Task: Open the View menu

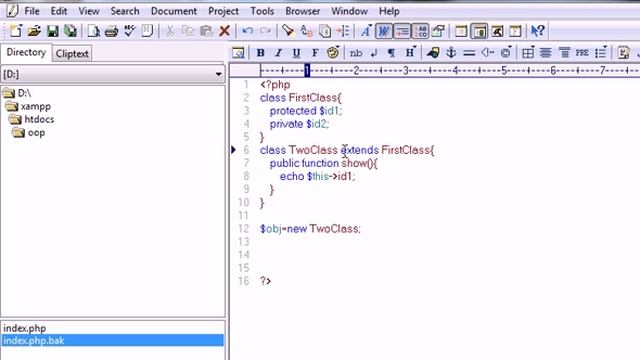Action: [x=89, y=11]
